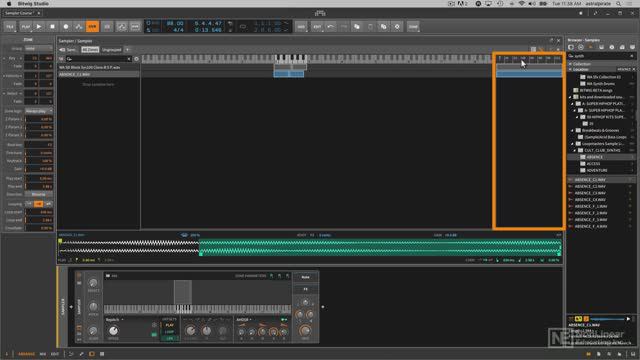Screen dimensions: 640x360
Task: Clear the zone list search field
Action: tap(129, 59)
